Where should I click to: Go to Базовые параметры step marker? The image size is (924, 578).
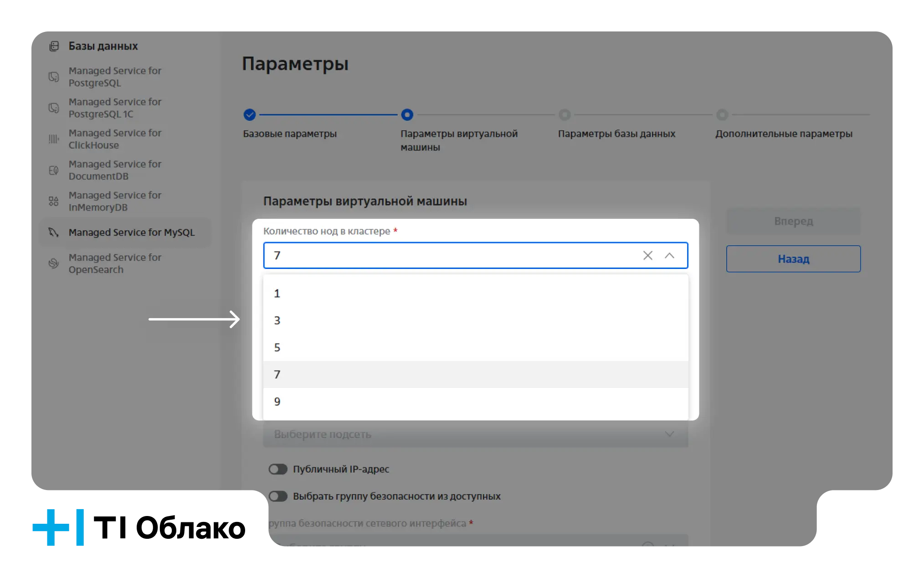coord(250,115)
